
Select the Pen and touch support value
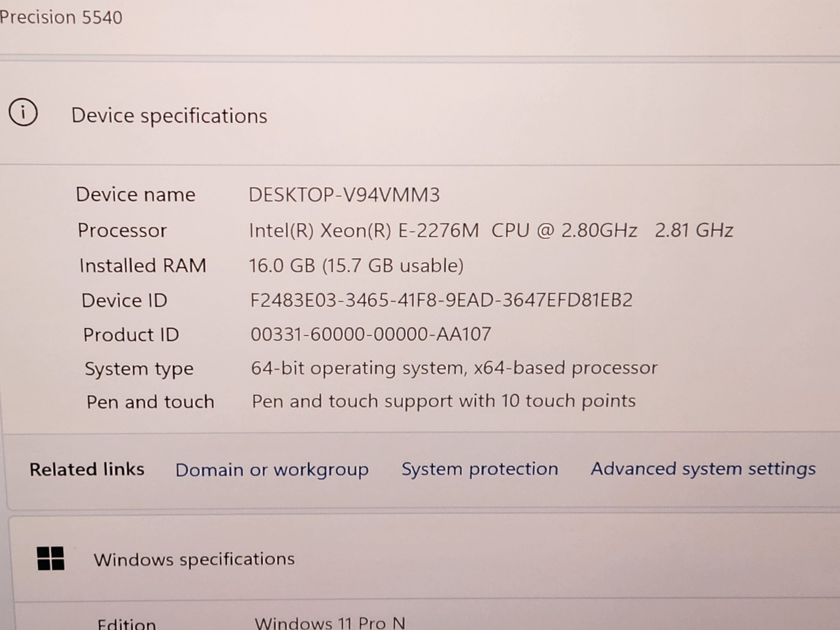point(444,402)
